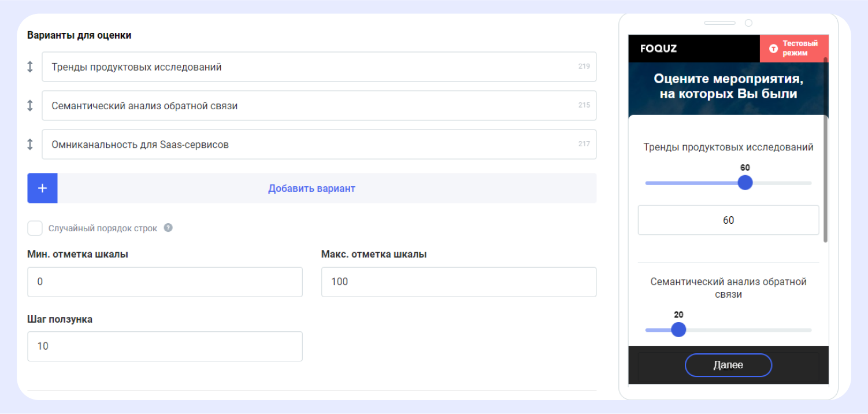Image resolution: width=868 pixels, height=414 pixels.
Task: Click Варианты для оценки heading
Action: tap(79, 35)
